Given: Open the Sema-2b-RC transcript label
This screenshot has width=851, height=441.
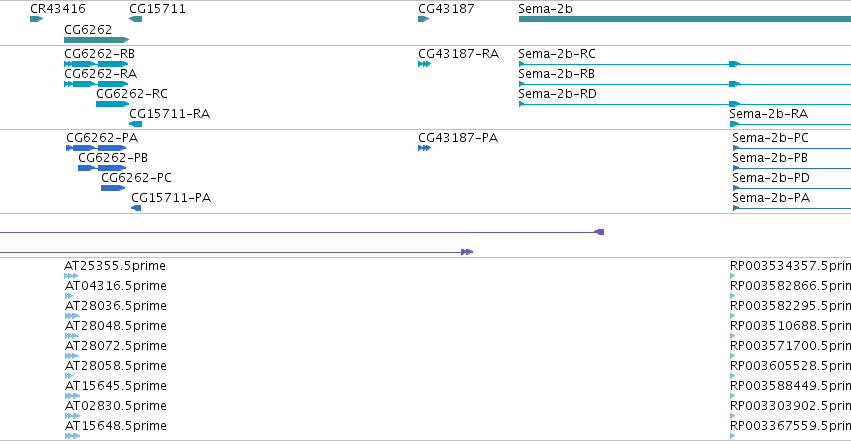Looking at the screenshot, I should (557, 54).
